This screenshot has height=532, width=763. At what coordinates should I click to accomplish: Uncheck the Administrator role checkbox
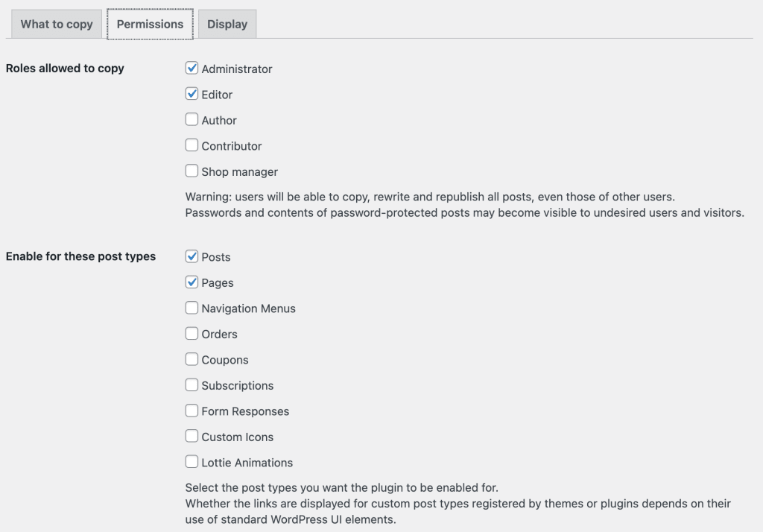pyautogui.click(x=191, y=68)
